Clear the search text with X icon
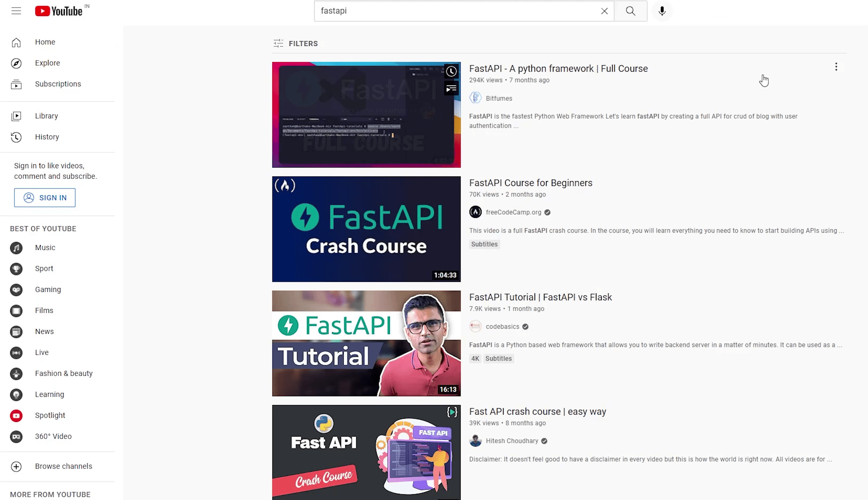The width and height of the screenshot is (868, 500). (x=604, y=11)
